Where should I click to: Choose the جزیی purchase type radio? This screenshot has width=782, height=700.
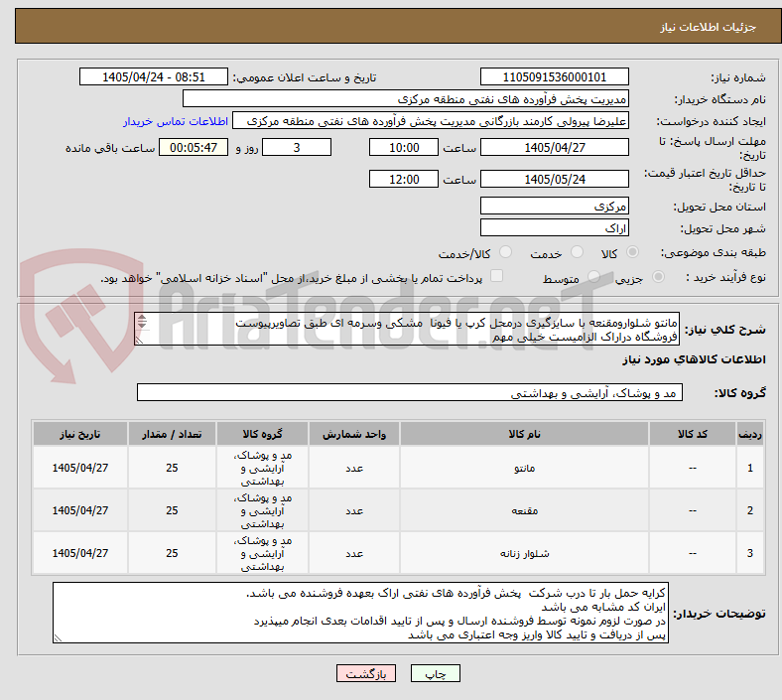pyautogui.click(x=658, y=277)
